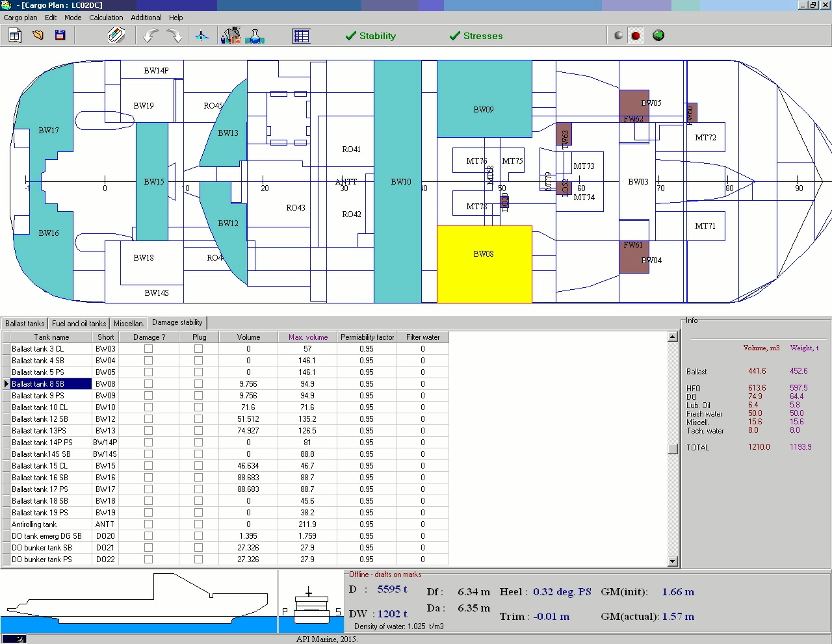Open the Additional menu
The height and width of the screenshot is (644, 832).
click(x=146, y=18)
